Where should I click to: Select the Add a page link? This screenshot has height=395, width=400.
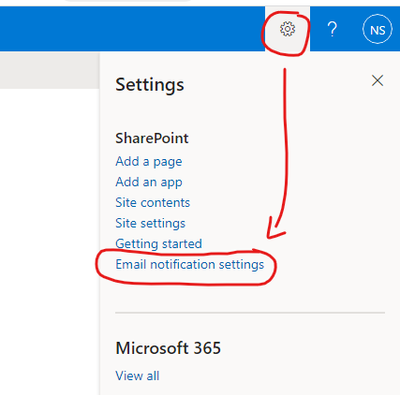pos(149,161)
